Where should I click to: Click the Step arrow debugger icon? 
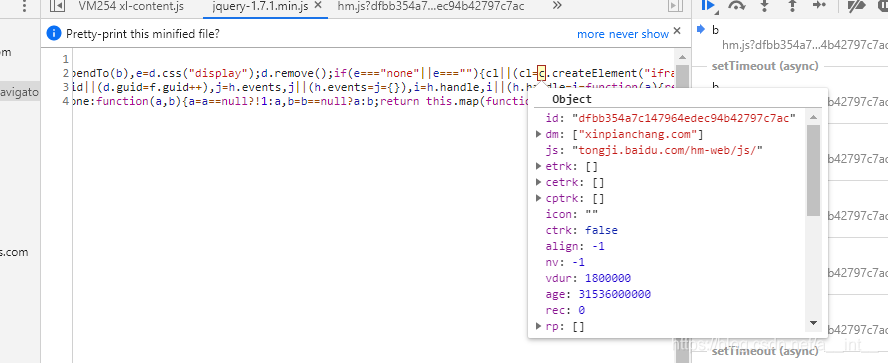point(819,5)
